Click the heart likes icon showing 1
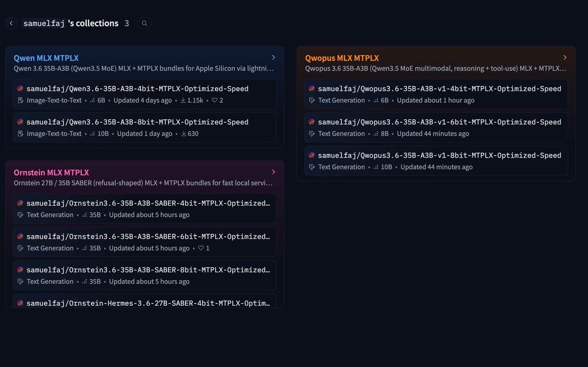 point(201,248)
